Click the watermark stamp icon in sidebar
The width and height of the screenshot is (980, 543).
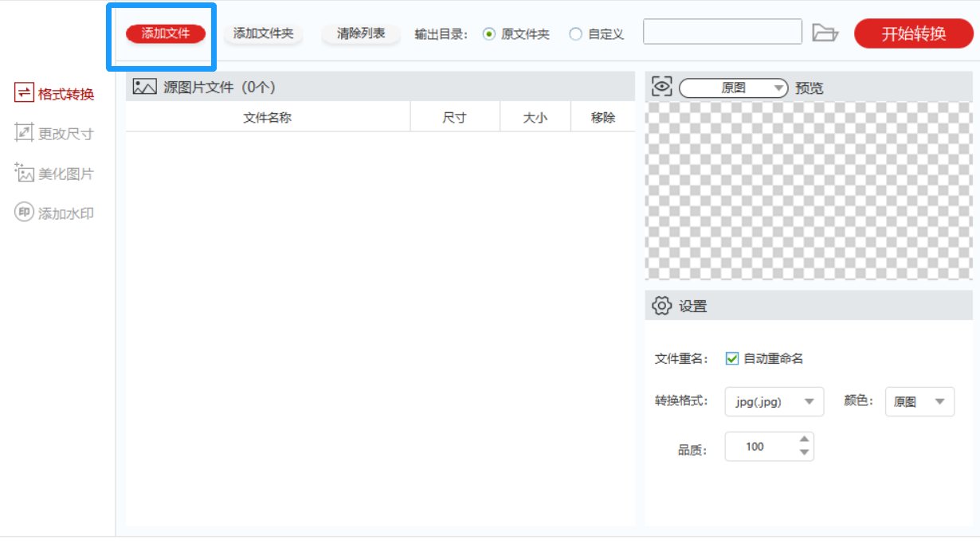(x=24, y=213)
